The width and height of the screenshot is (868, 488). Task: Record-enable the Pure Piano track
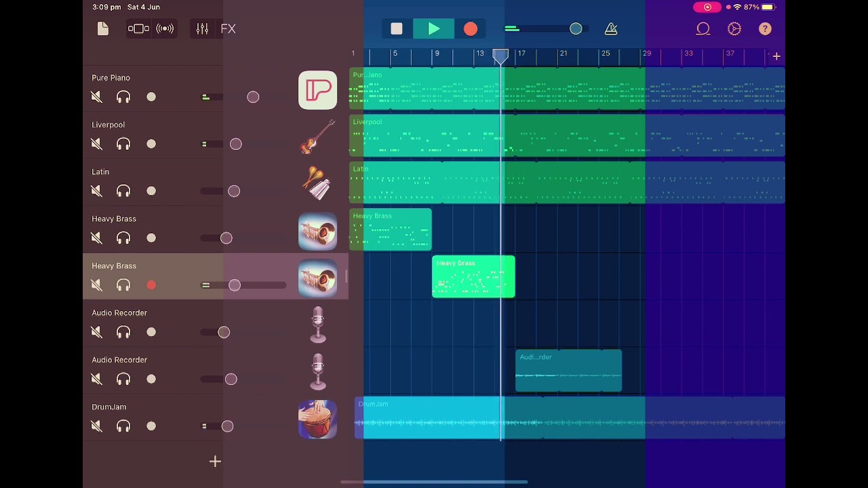tap(151, 97)
